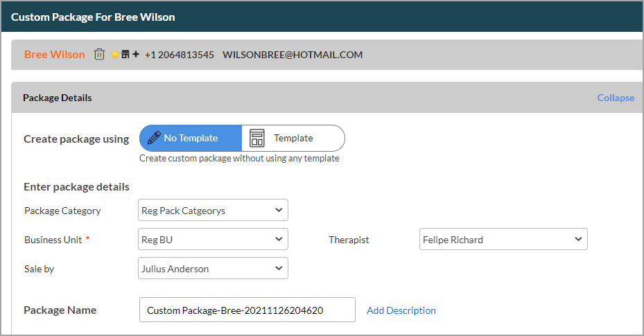Viewport: 644px width, 336px height.
Task: Open the Sale by dropdown
Action: pos(213,268)
